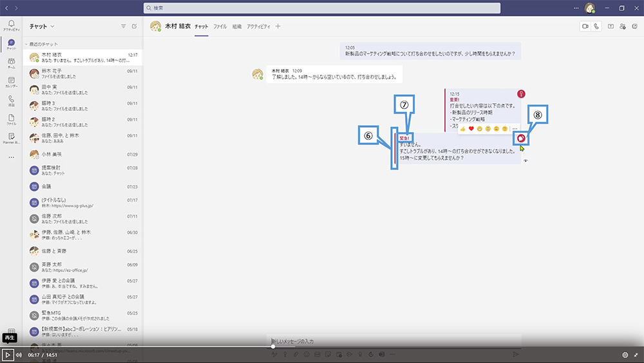Open the 伊藤, 佐藤, 山崎, と 鈴木 group chat

pos(83,235)
